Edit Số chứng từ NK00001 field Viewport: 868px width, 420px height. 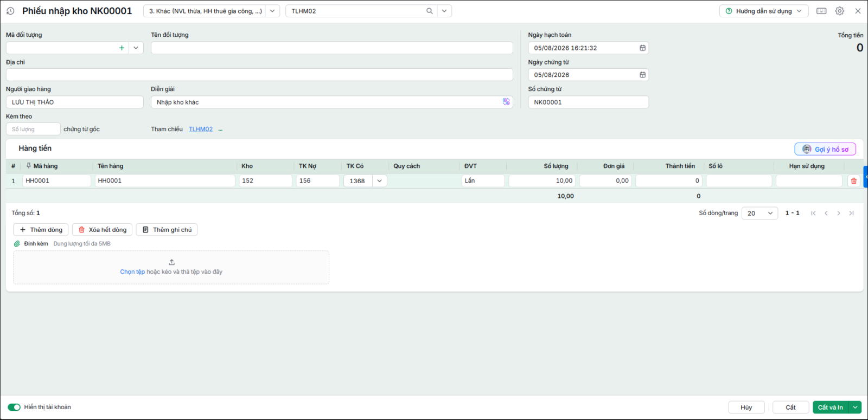[588, 102]
